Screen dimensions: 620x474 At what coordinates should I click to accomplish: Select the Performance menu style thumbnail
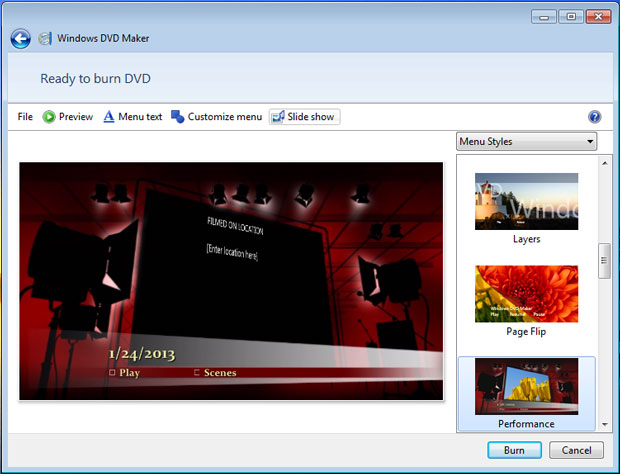tap(526, 386)
